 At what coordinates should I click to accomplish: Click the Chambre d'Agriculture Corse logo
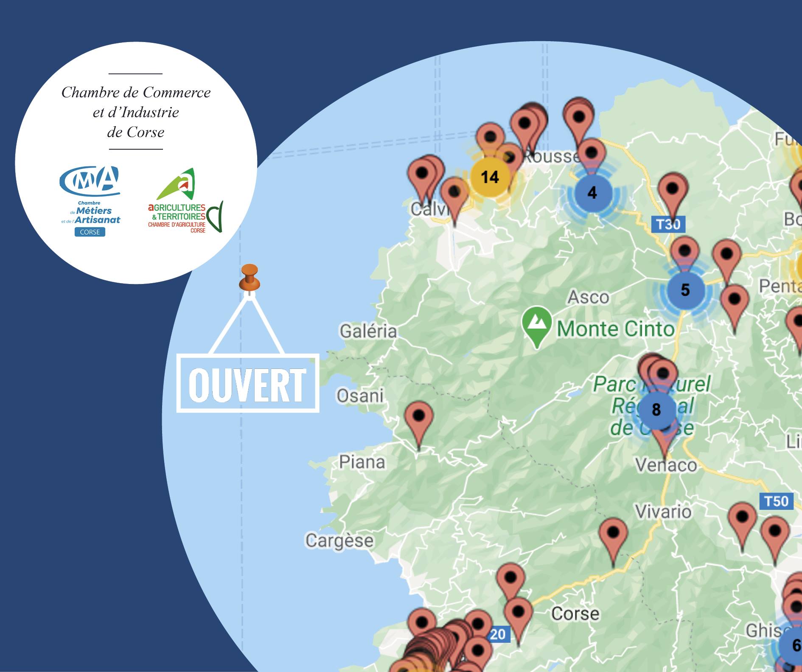pos(185,200)
